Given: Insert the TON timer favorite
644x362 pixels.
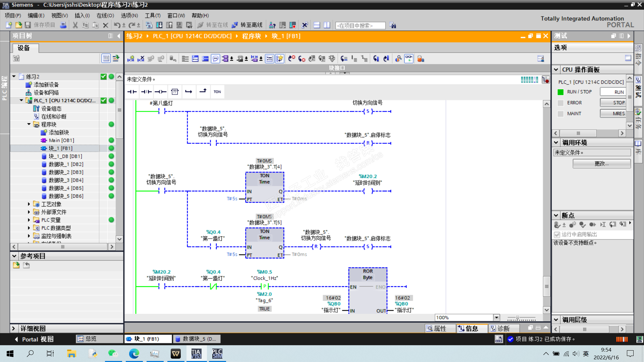Looking at the screenshot, I should click(x=217, y=92).
